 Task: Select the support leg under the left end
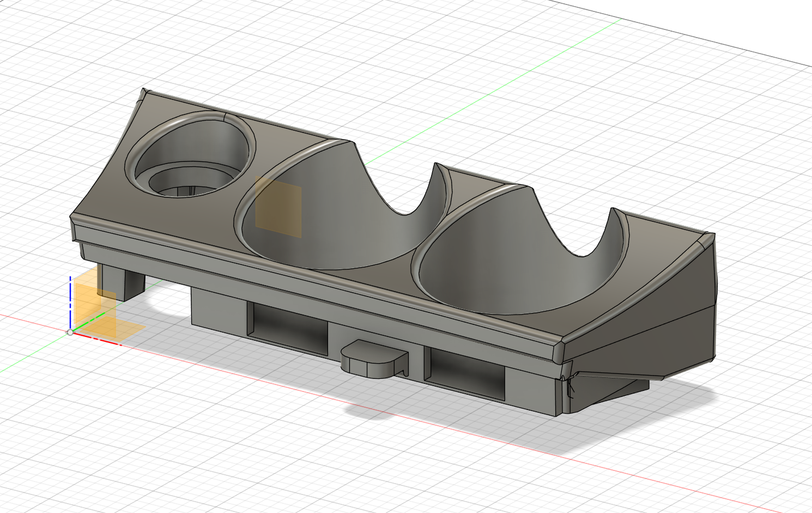[121, 283]
